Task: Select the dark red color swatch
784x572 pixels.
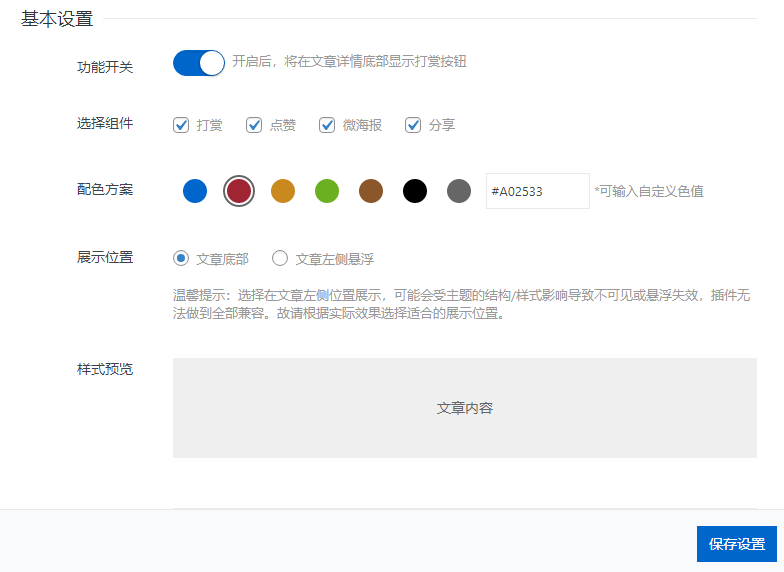Action: coord(239,191)
